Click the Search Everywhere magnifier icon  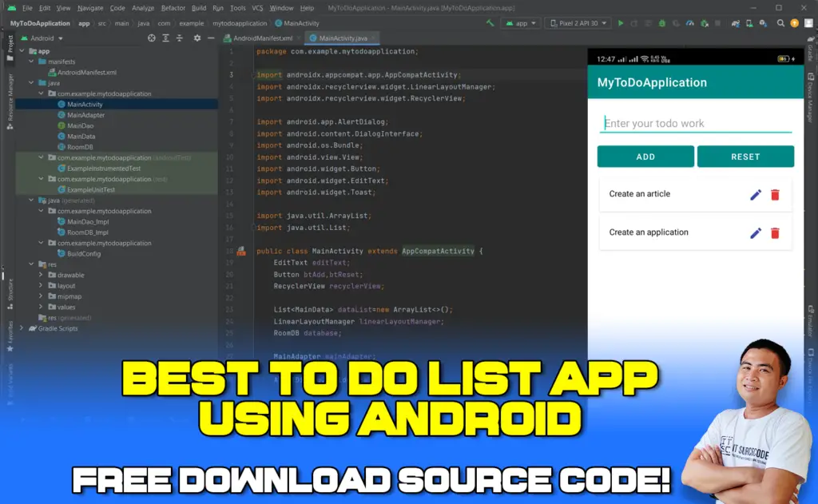[x=780, y=23]
